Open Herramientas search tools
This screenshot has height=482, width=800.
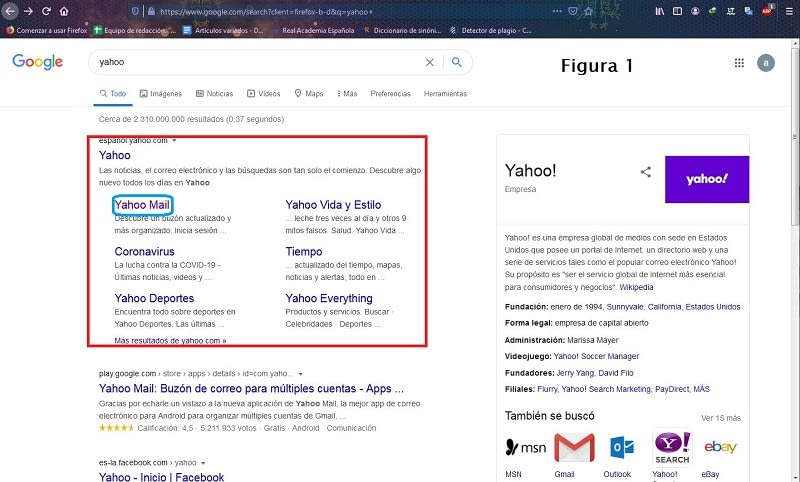click(445, 94)
